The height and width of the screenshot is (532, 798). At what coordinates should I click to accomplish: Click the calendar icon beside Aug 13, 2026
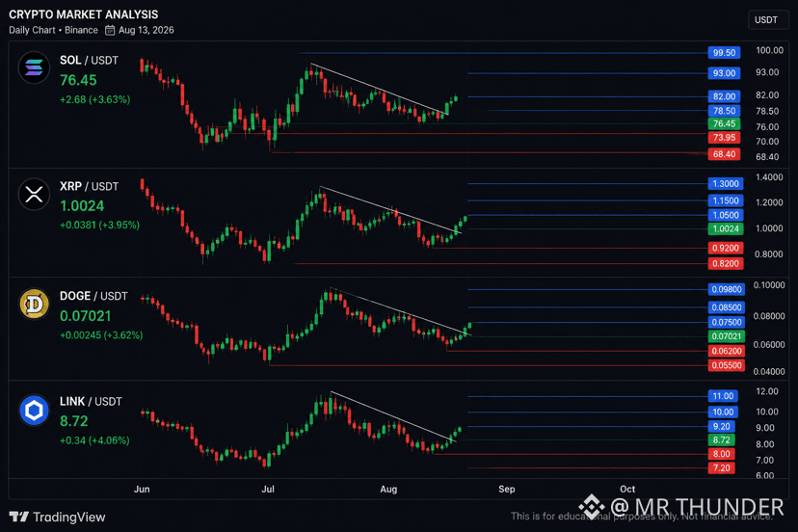coord(110,31)
